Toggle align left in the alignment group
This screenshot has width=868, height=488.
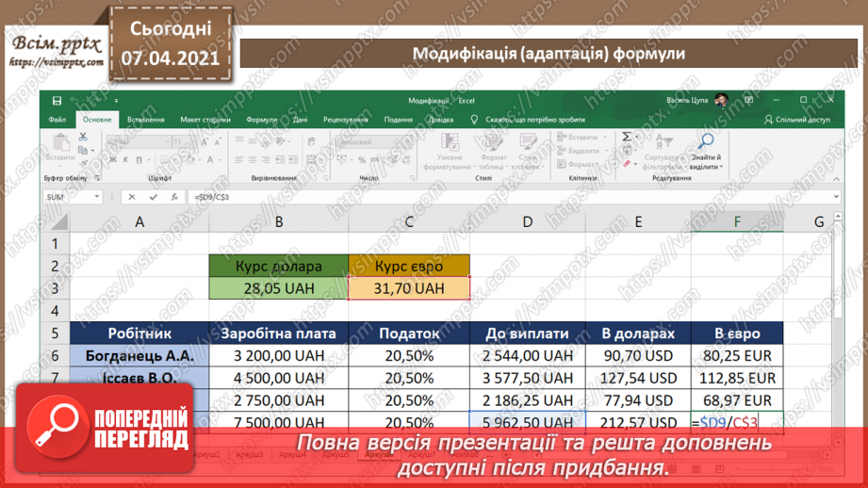[239, 160]
